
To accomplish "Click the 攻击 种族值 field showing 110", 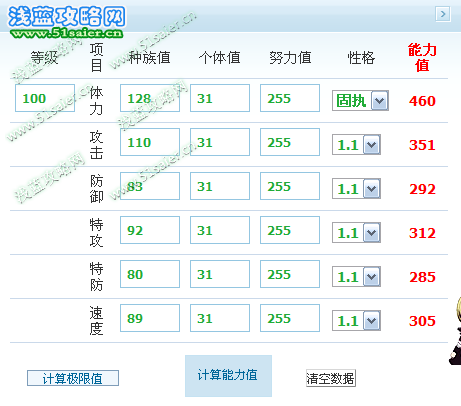I will tap(150, 142).
